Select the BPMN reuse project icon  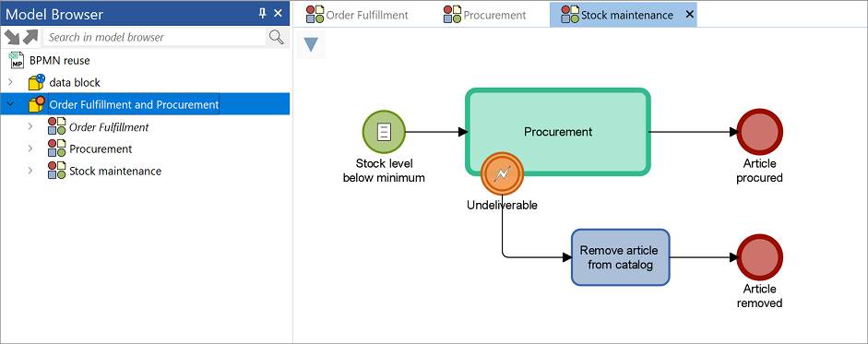(x=18, y=60)
